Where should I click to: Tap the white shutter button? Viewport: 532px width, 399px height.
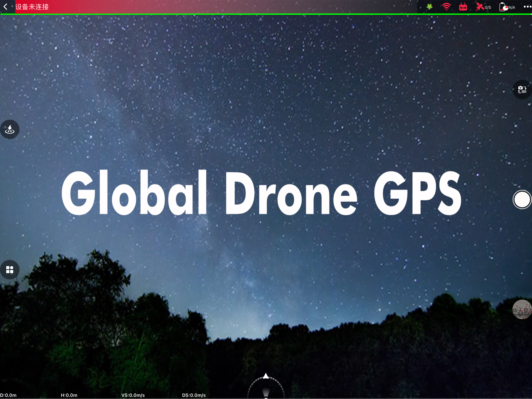[522, 199]
